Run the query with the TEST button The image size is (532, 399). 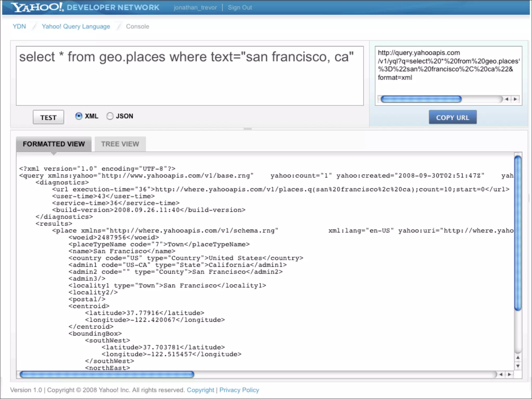pyautogui.click(x=48, y=117)
